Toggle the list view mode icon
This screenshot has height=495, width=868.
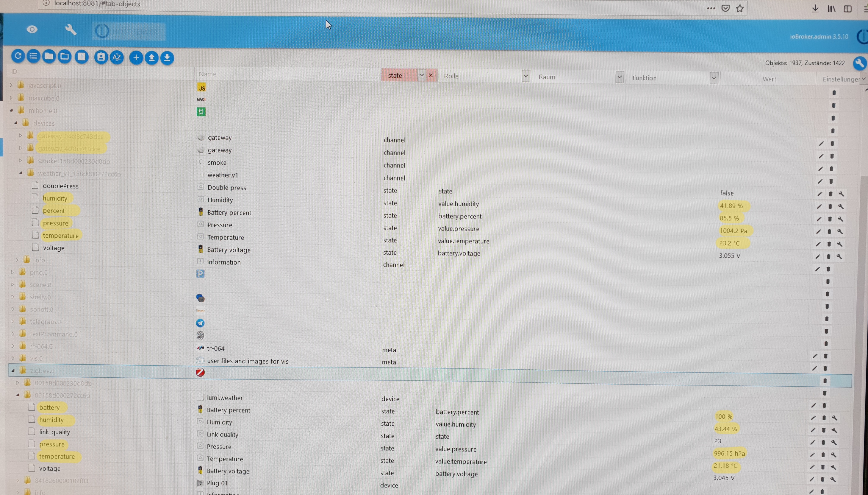coord(33,56)
